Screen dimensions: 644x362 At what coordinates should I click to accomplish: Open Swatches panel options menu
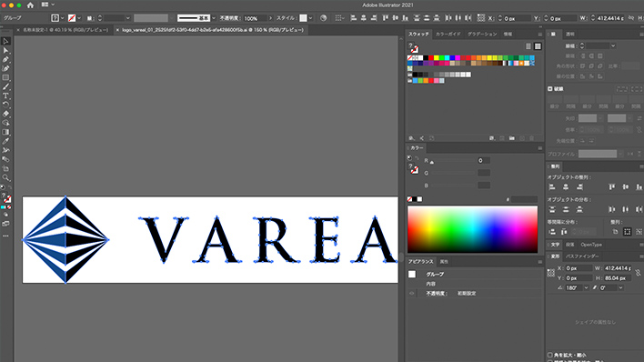click(539, 34)
